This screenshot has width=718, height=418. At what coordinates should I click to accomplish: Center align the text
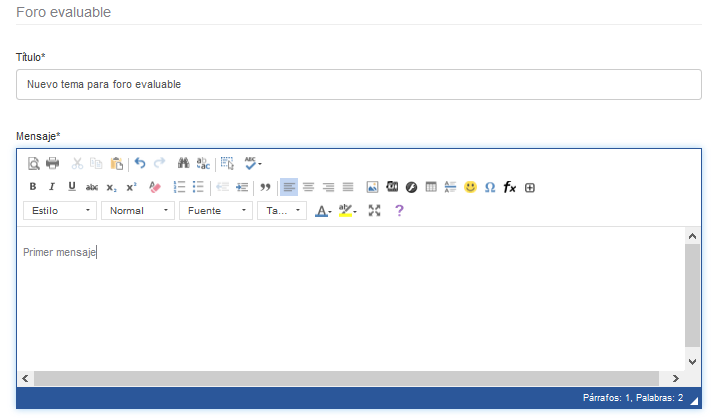308,187
